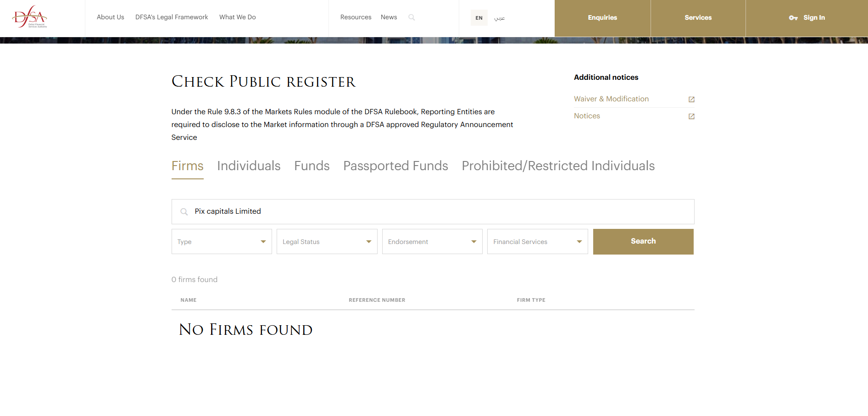Open the Passported Funds tab
Viewport: 868px width, 416px height.
(x=396, y=166)
